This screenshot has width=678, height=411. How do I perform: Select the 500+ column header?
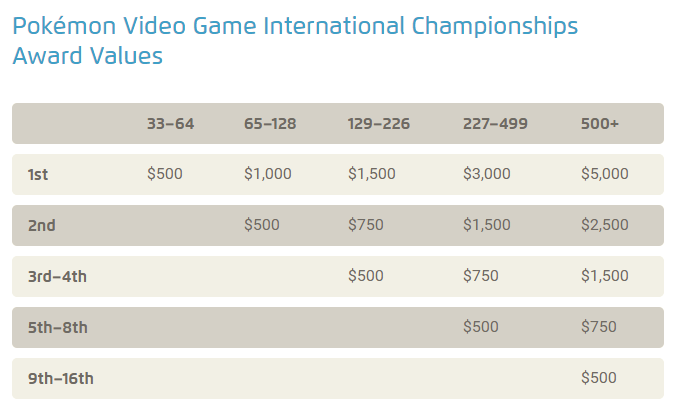[600, 124]
